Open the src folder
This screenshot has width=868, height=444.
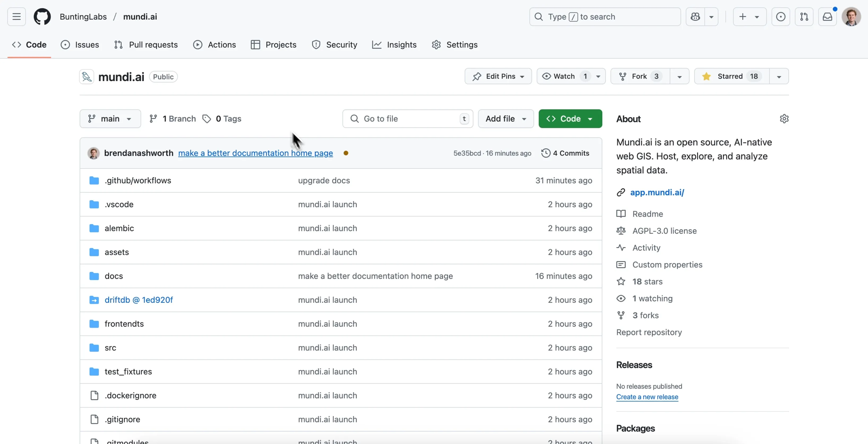(110, 348)
